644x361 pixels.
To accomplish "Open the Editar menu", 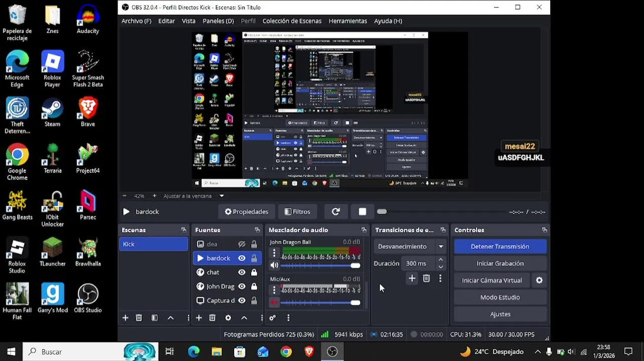I will 167,21.
